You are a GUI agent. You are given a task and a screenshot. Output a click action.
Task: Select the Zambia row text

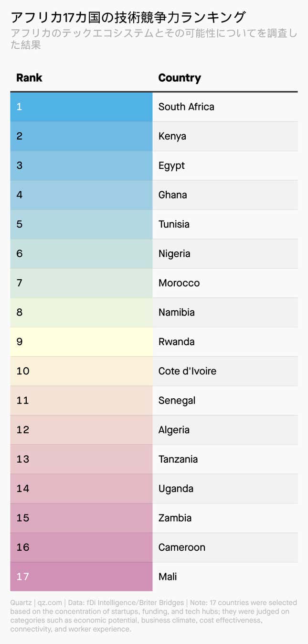[175, 518]
